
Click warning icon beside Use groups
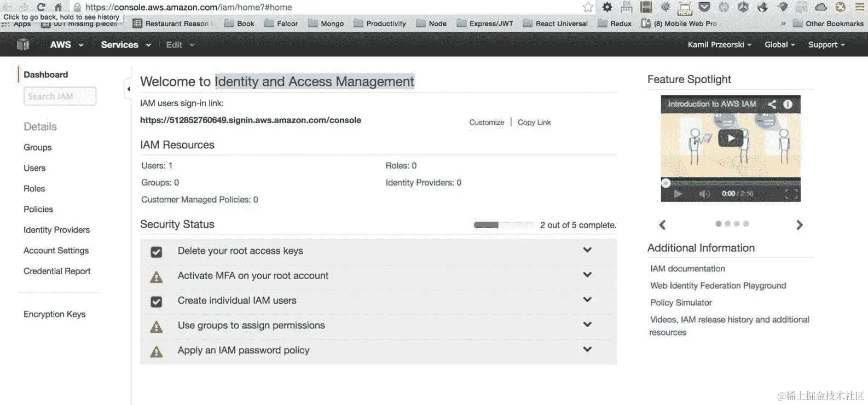[x=157, y=327]
